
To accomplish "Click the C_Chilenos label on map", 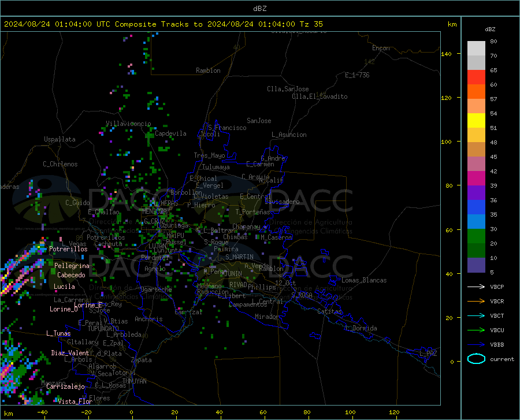I will coord(60,164).
